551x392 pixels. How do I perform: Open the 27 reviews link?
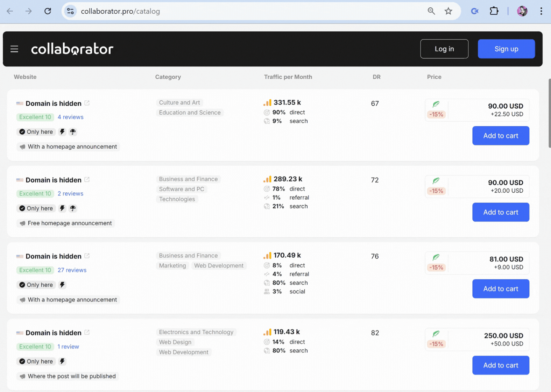pyautogui.click(x=72, y=270)
